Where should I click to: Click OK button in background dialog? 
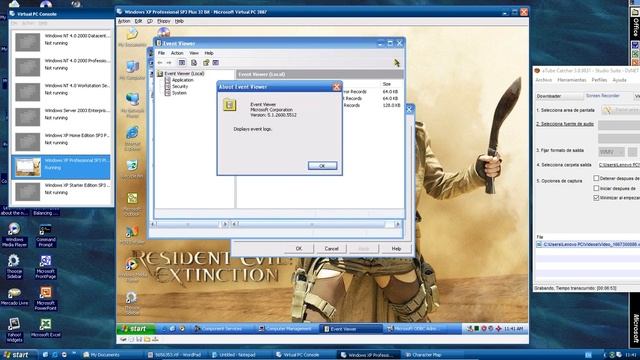(x=299, y=249)
